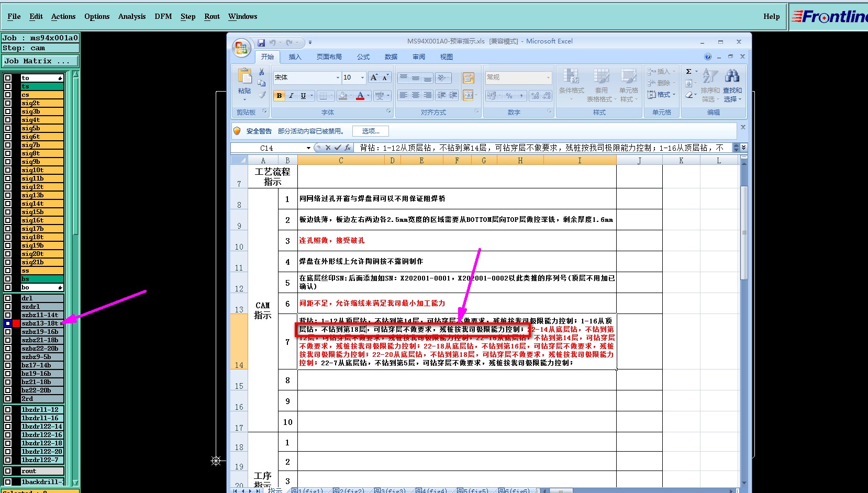Expand the formula bar
The width and height of the screenshot is (868, 493).
[x=743, y=148]
